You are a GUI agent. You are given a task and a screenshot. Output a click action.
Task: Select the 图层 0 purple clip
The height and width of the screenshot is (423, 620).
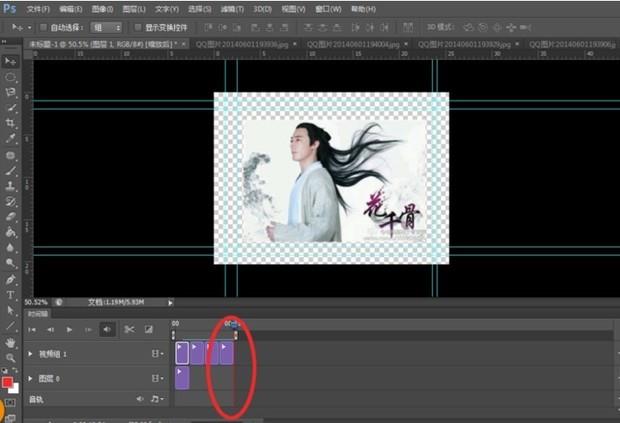182,378
